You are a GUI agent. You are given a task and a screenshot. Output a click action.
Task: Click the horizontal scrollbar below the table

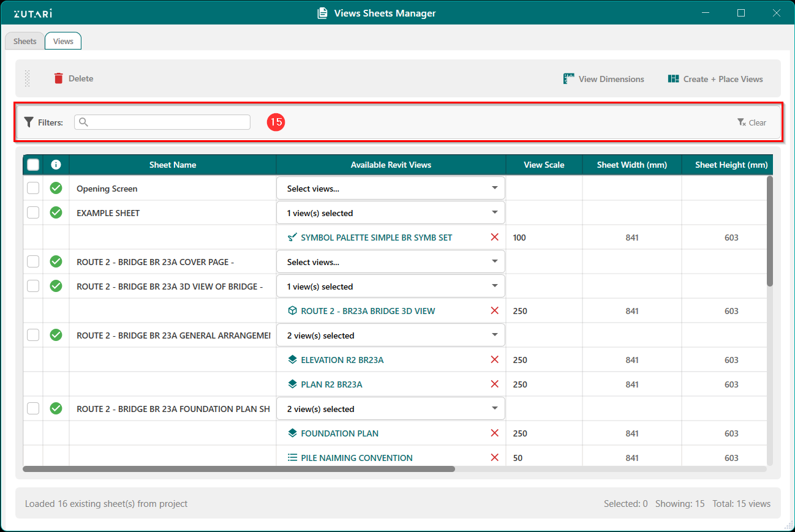(x=239, y=469)
